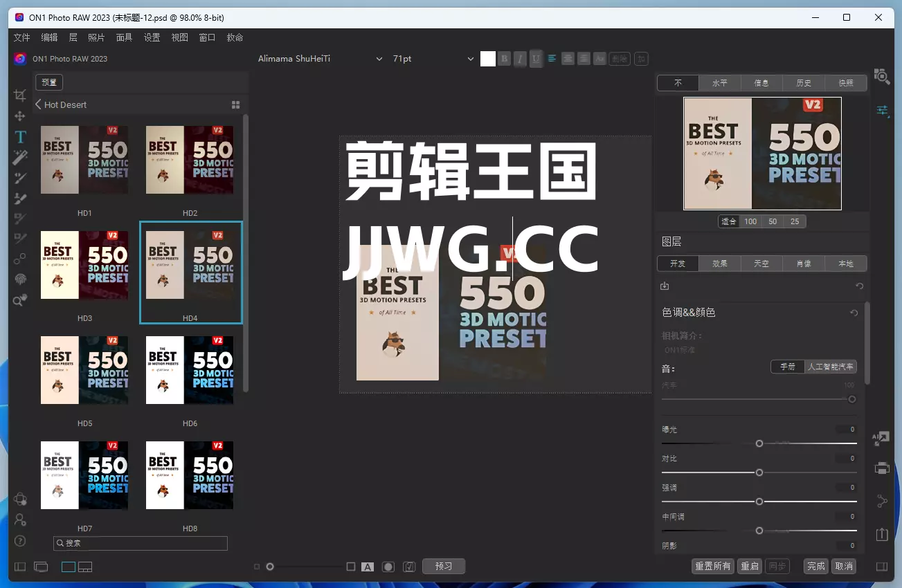Screen dimensions: 902x588
Task: Open the 层 menu
Action: pos(73,37)
